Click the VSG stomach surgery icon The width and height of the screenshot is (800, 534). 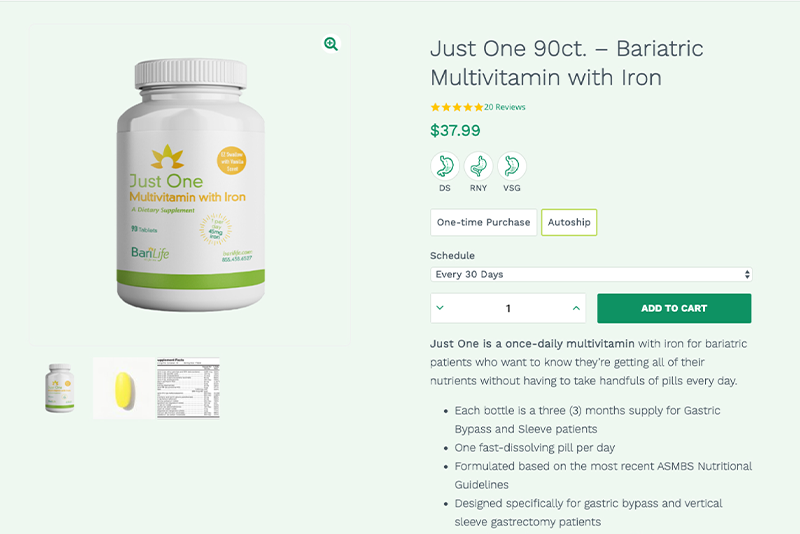click(x=512, y=166)
